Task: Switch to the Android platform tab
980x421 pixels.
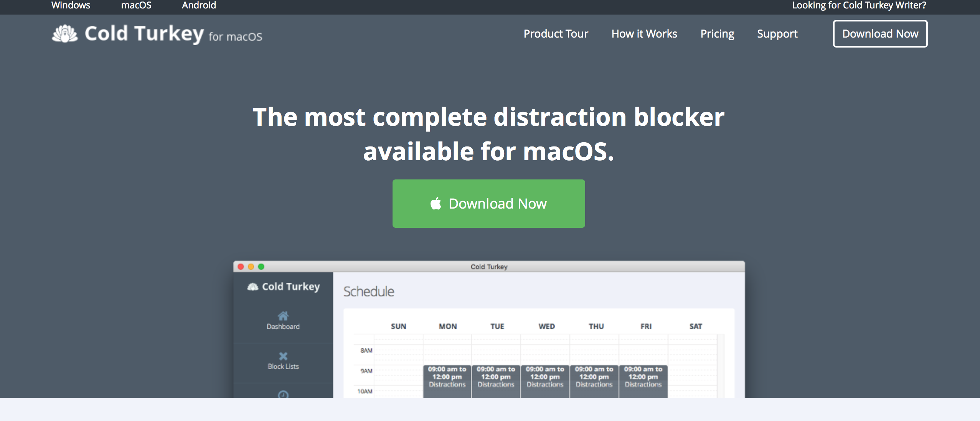Action: pos(199,5)
